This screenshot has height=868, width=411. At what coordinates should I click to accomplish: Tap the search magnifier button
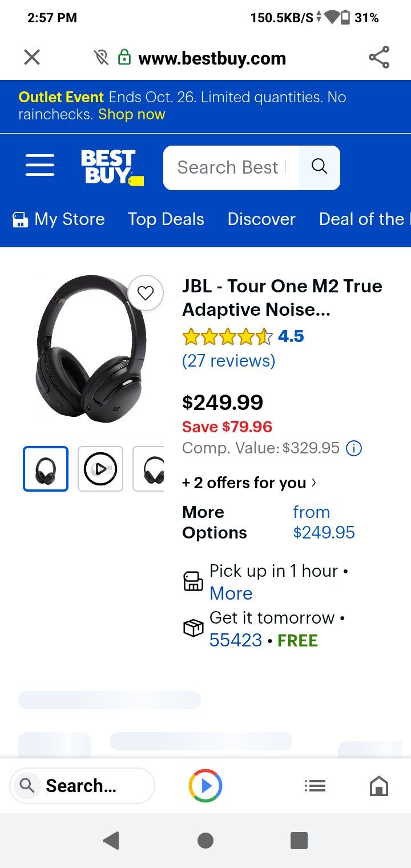[320, 167]
